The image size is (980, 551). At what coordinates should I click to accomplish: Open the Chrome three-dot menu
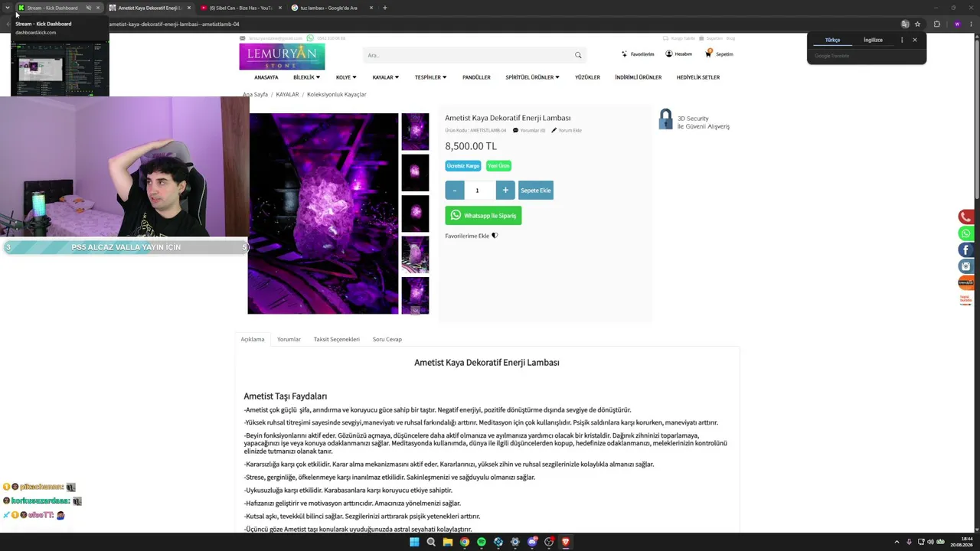[971, 24]
